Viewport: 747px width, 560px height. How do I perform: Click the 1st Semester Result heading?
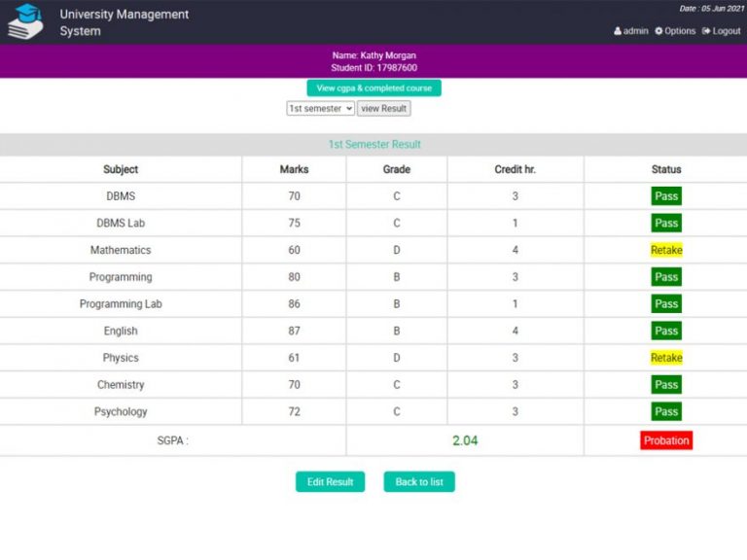373,145
